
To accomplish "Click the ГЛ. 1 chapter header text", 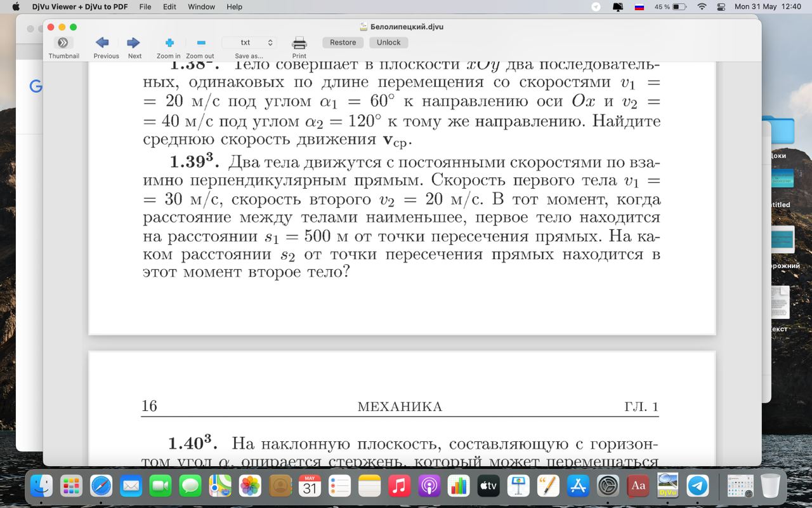I will tap(641, 407).
